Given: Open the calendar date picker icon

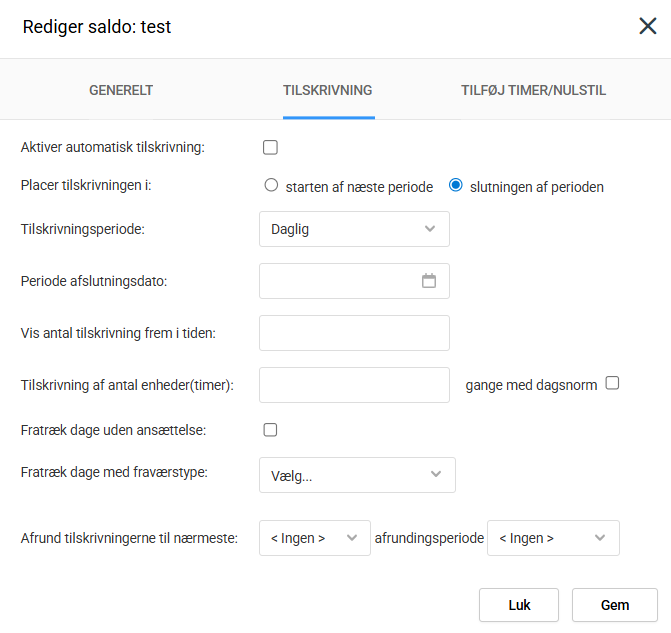Looking at the screenshot, I should (x=429, y=281).
